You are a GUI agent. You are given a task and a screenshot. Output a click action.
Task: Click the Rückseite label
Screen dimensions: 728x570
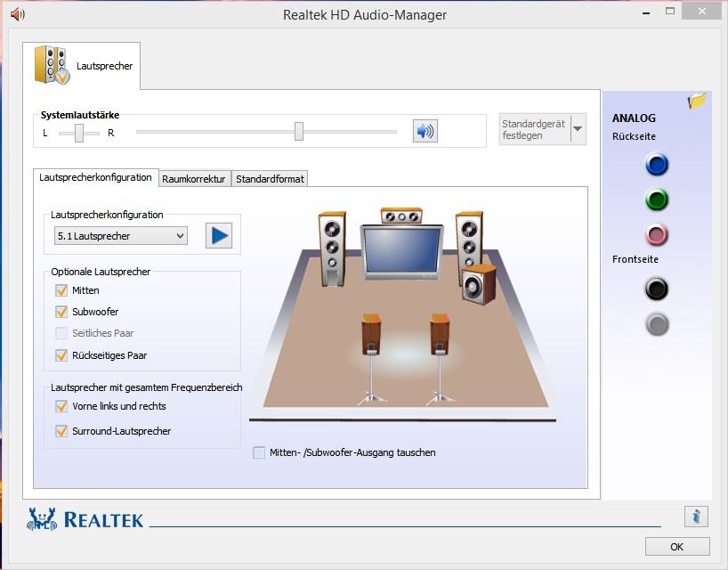634,136
